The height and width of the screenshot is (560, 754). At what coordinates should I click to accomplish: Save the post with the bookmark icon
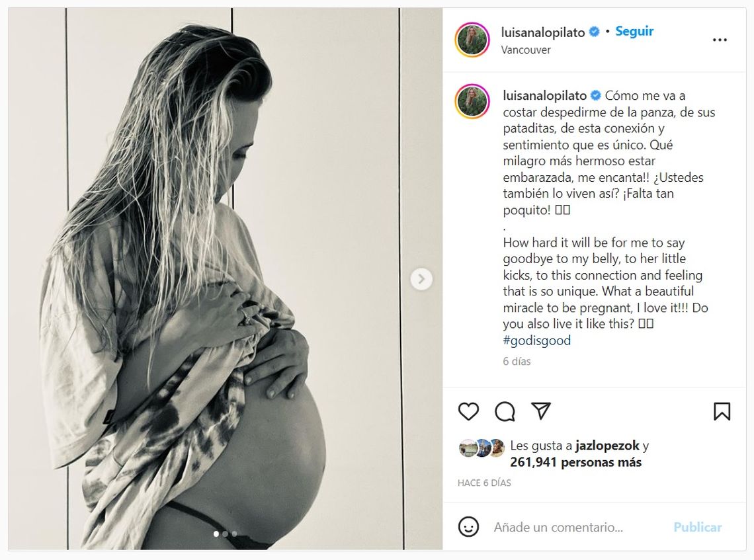pos(722,411)
